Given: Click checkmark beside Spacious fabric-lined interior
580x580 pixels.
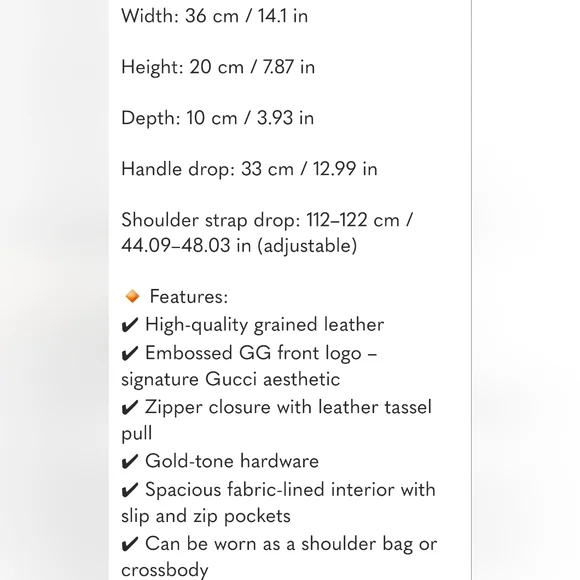Looking at the screenshot, I should pyautogui.click(x=130, y=490).
